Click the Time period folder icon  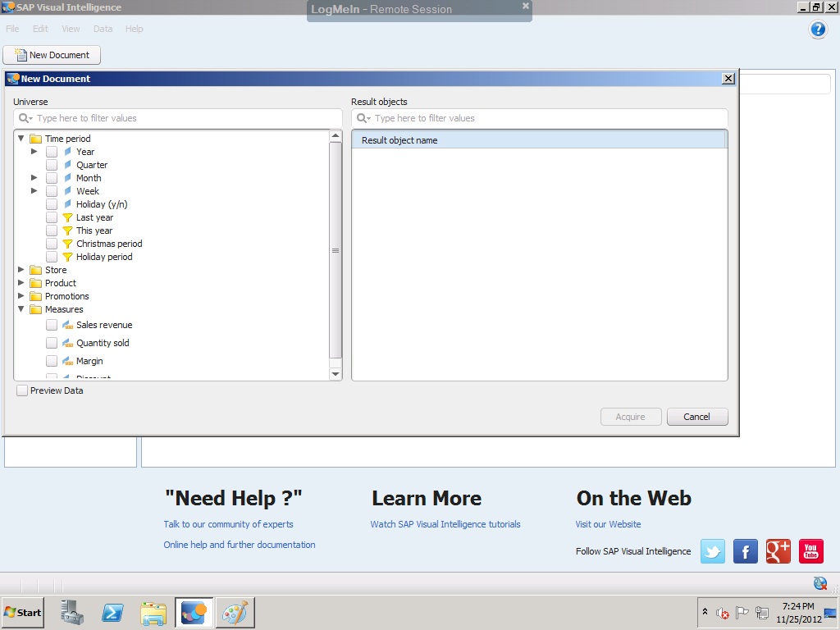click(36, 139)
